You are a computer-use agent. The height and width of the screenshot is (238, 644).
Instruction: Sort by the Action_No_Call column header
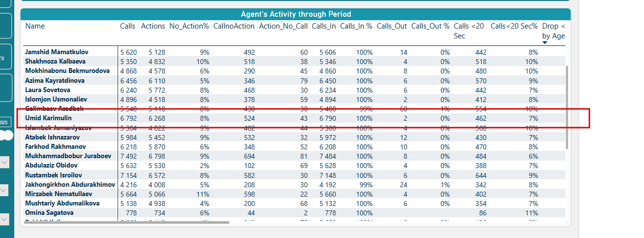[283, 26]
